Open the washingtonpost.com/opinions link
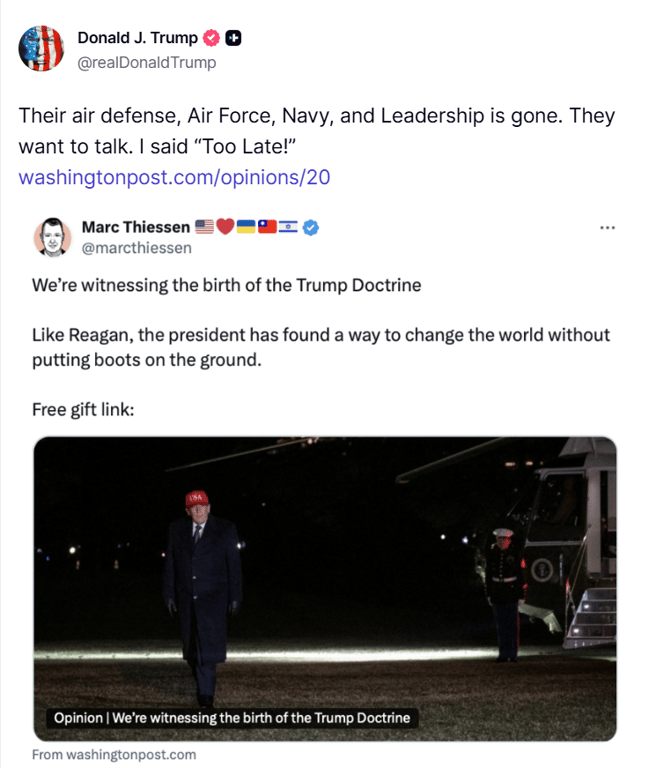 [x=174, y=178]
